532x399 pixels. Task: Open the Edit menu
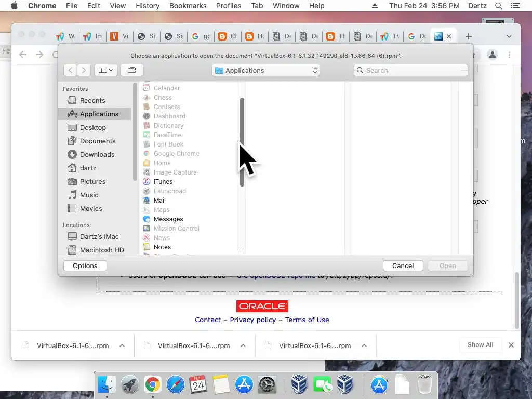94,6
